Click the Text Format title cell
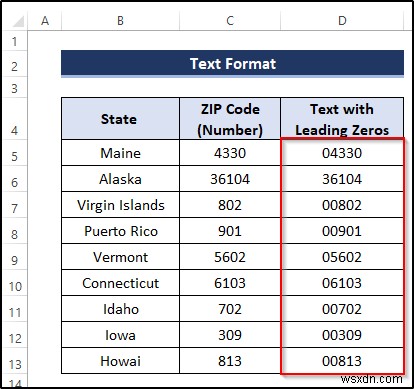This screenshot has width=414, height=389. pyautogui.click(x=232, y=63)
